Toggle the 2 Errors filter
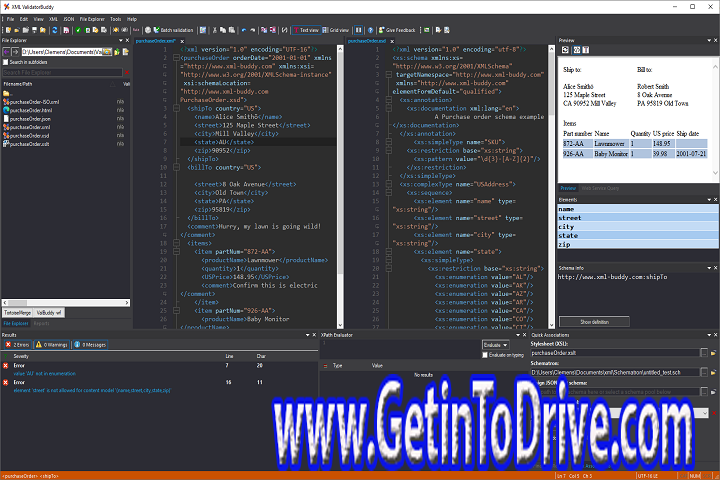Image resolution: width=720 pixels, height=480 pixels. point(17,344)
